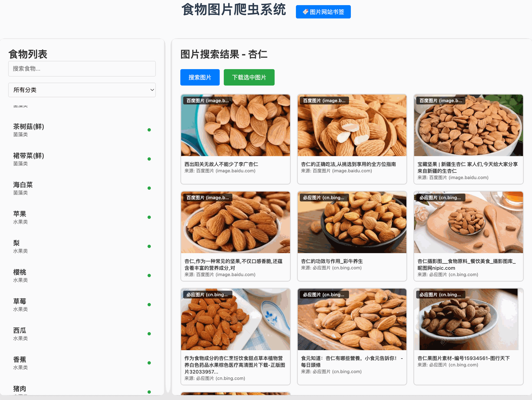Select the 杏仁摄影图 nipic.com thumbnail

(468, 222)
